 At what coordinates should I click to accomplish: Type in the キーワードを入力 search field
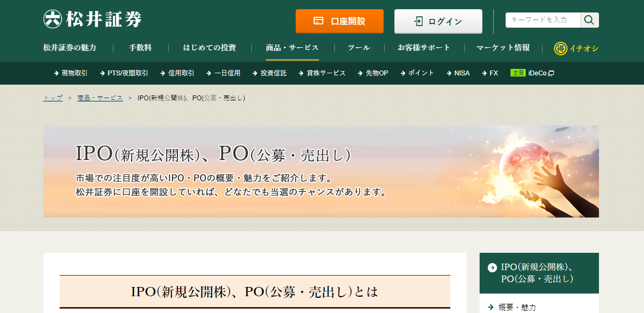[543, 20]
